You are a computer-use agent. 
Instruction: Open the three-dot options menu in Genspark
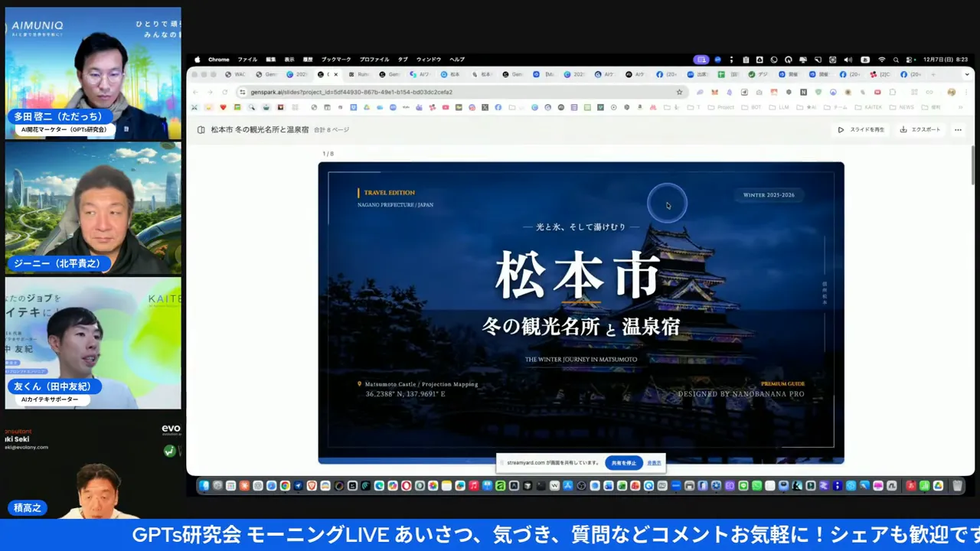(959, 129)
